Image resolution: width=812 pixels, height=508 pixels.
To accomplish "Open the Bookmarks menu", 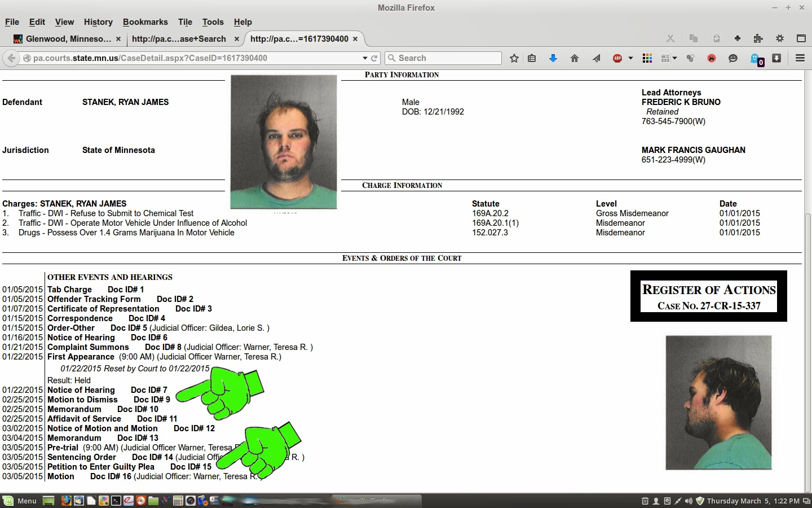I will point(145,22).
